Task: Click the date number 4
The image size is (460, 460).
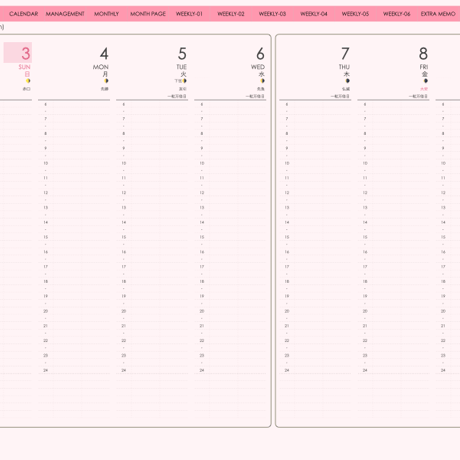Action: tap(104, 53)
